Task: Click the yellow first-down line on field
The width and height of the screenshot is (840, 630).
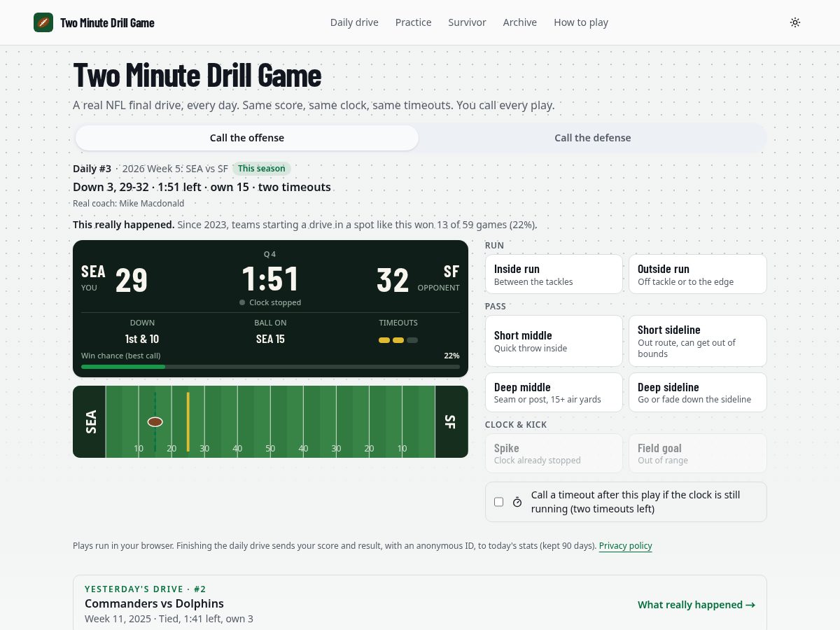Action: (188, 421)
